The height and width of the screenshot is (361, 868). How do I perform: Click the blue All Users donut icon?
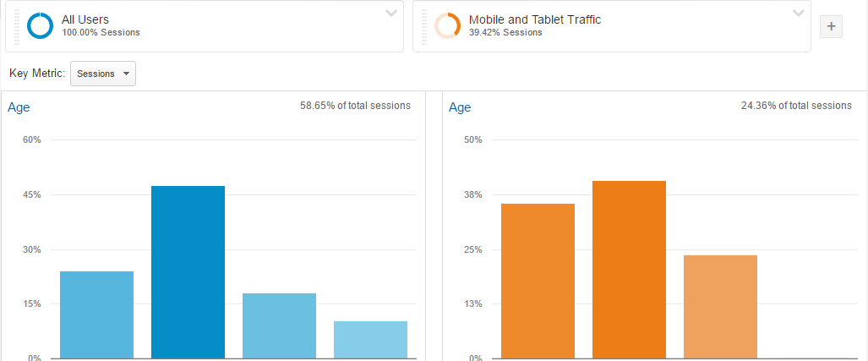point(40,25)
